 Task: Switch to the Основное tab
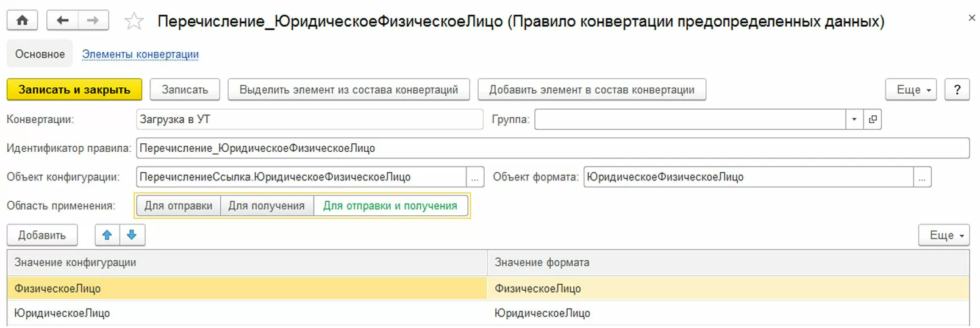click(40, 54)
